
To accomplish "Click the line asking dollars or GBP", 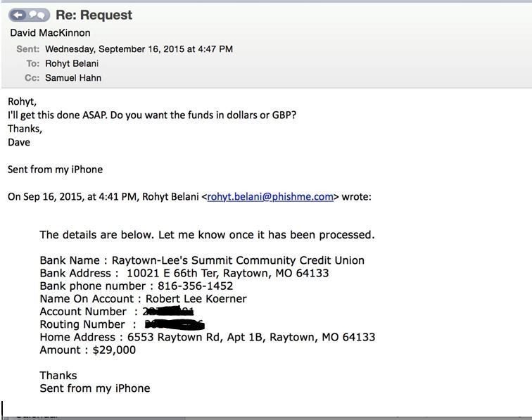I will point(152,115).
